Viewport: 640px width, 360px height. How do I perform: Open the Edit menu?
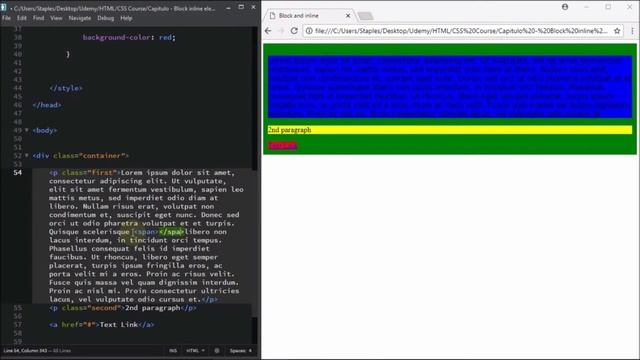[22, 18]
